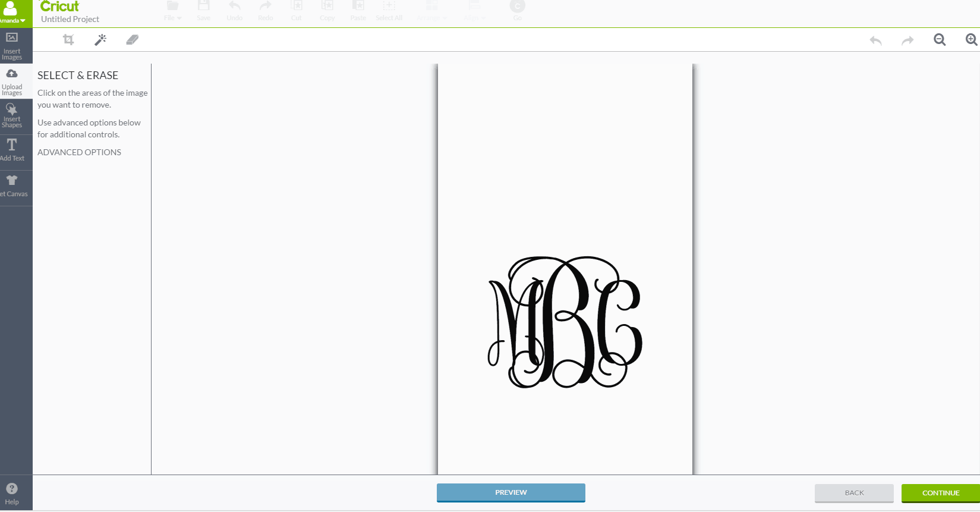This screenshot has height=512, width=980.
Task: Click the top bar Redo icon
Action: click(266, 11)
